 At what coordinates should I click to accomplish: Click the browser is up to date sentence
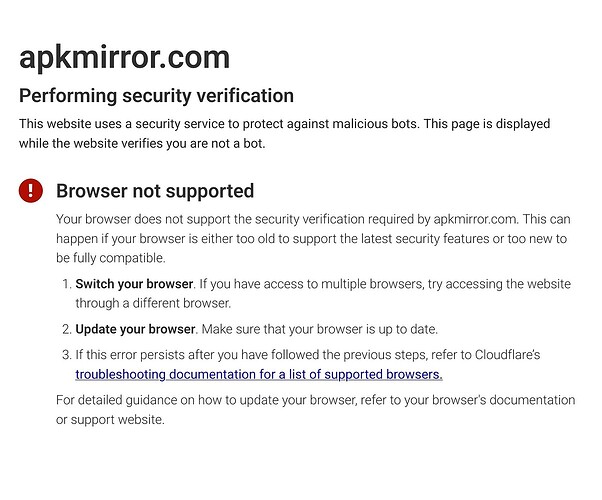click(x=320, y=329)
